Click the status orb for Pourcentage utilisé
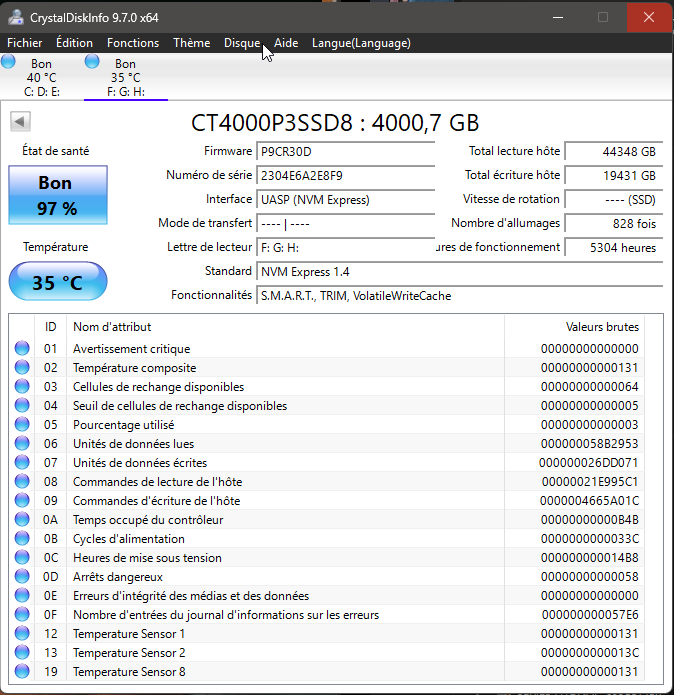 click(22, 425)
